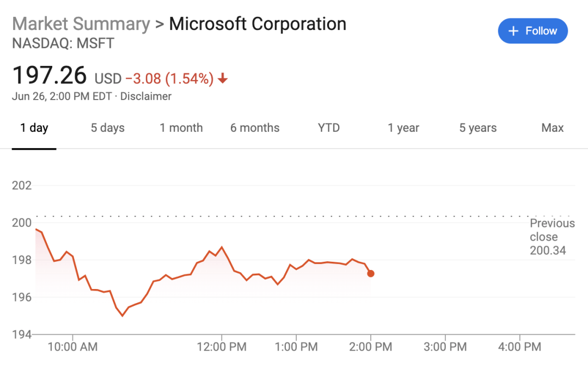Click the NASDAQ: MSFT ticker text
The height and width of the screenshot is (369, 588).
coord(63,44)
